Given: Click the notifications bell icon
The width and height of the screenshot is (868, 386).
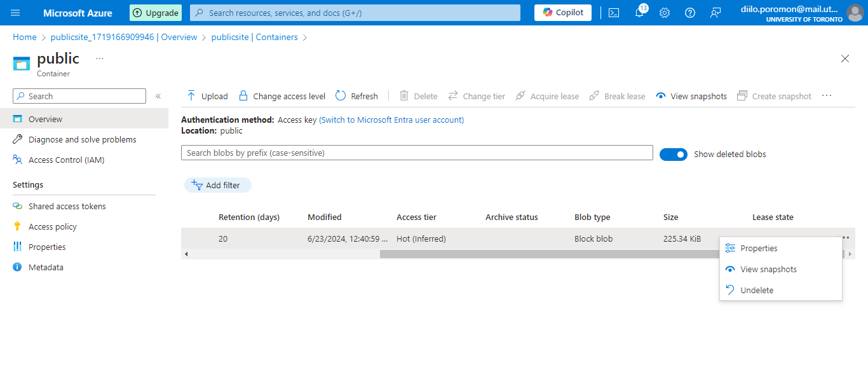Looking at the screenshot, I should point(639,13).
